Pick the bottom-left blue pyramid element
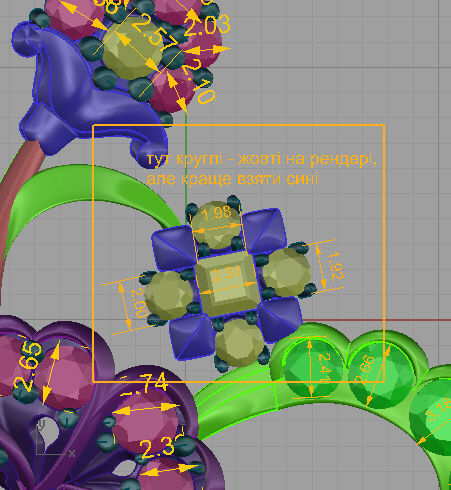 click(191, 336)
